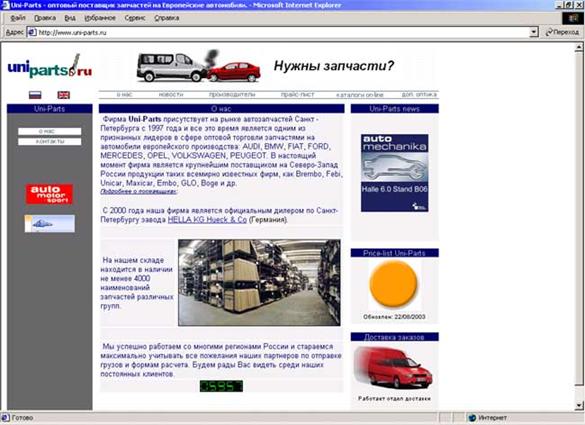The image size is (585, 425).
Task: Click the контакты sidebar button
Action: (x=50, y=142)
